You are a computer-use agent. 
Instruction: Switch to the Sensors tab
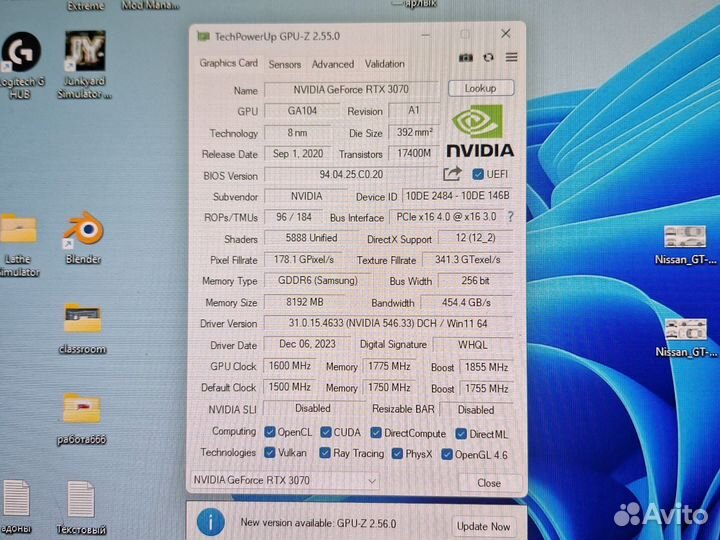click(285, 64)
